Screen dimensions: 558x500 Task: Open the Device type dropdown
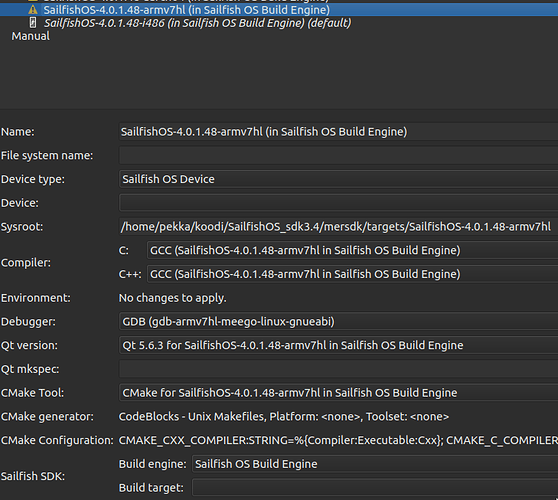338,179
